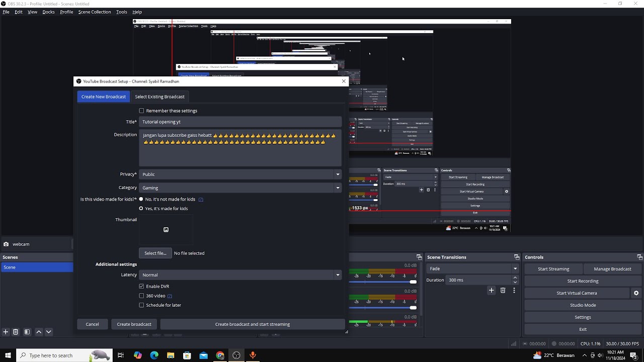Image resolution: width=644 pixels, height=362 pixels.
Task: Open the Docks menu
Action: pyautogui.click(x=48, y=12)
